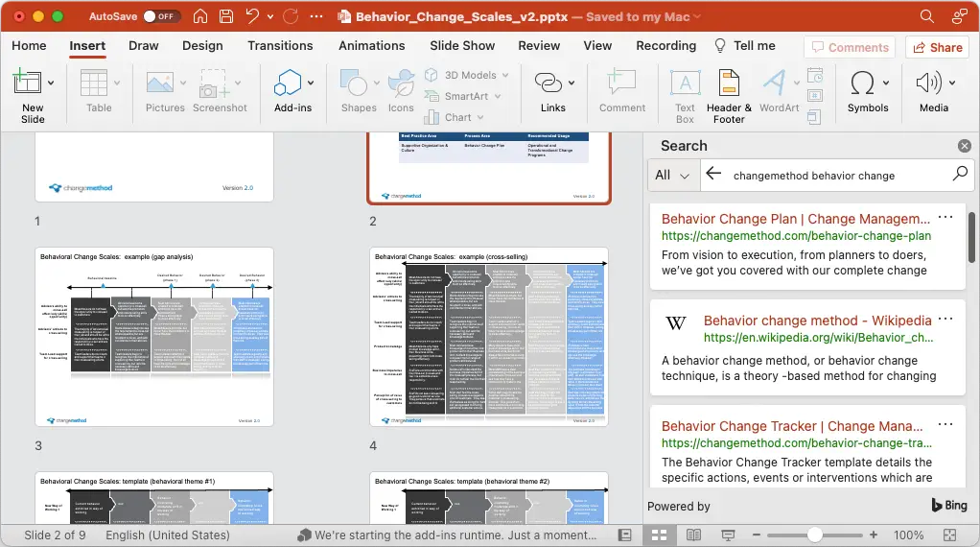Start slide show from status bar
The image size is (980, 547).
728,535
